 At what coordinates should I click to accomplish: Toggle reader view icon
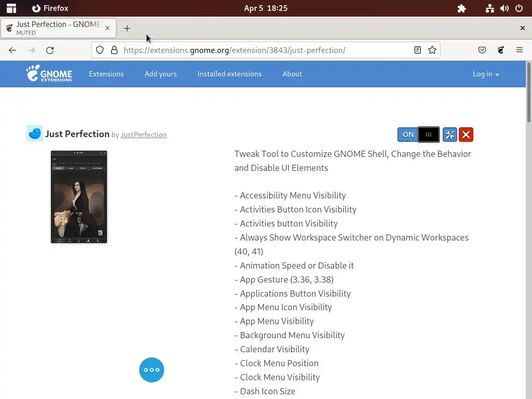coord(418,50)
